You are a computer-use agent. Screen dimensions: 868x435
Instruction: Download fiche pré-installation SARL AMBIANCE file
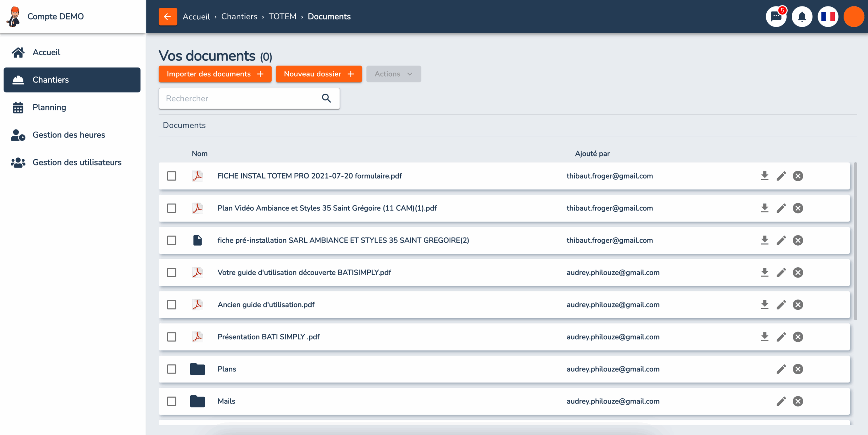coord(765,240)
